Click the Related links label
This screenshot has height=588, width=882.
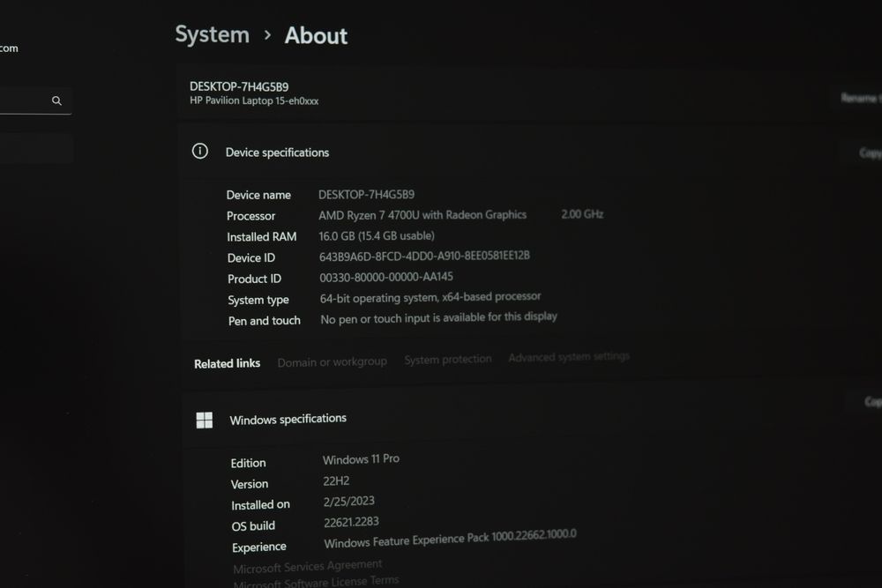pos(228,364)
